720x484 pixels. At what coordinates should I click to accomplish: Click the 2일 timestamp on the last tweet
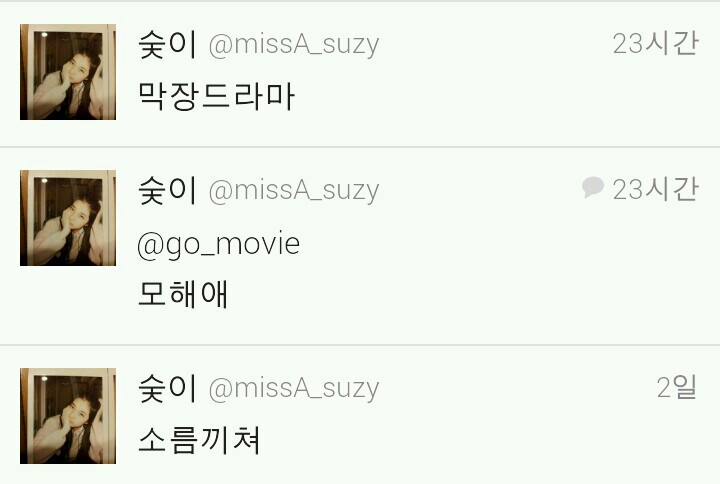677,387
